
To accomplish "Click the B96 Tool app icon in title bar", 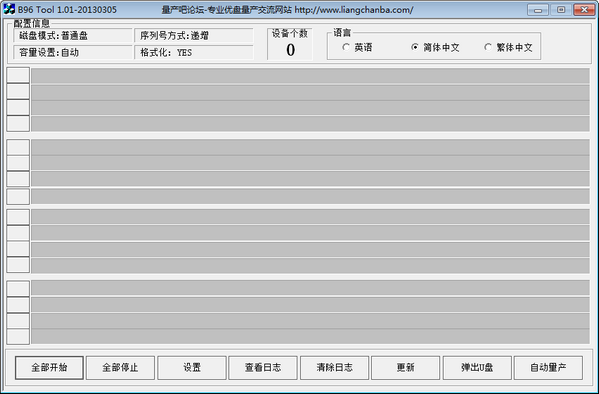I will click(x=9, y=9).
